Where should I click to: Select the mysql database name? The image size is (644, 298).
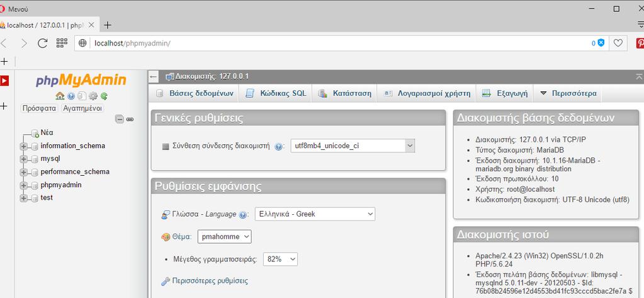coord(50,159)
